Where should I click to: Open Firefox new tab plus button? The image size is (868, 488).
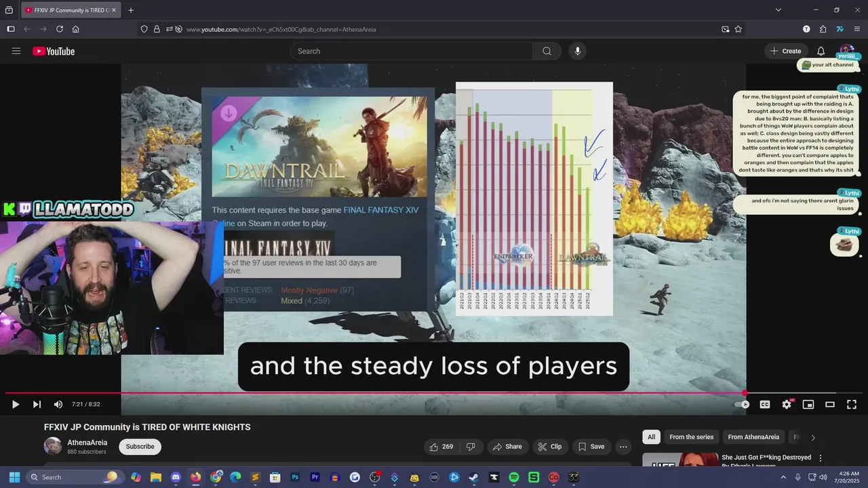[x=131, y=10]
